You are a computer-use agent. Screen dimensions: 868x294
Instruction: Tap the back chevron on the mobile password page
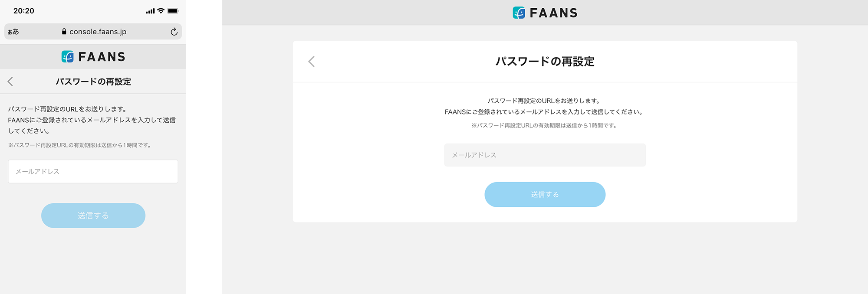point(10,82)
